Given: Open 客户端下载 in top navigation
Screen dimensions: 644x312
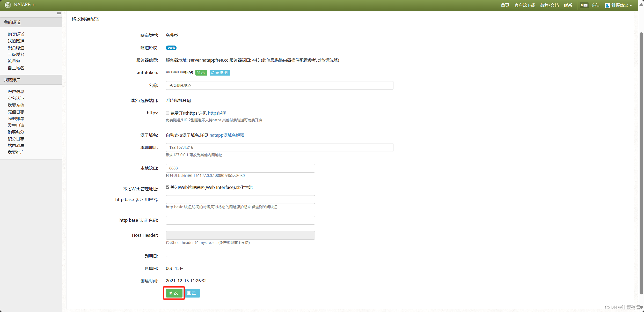Looking at the screenshot, I should (x=524, y=5).
